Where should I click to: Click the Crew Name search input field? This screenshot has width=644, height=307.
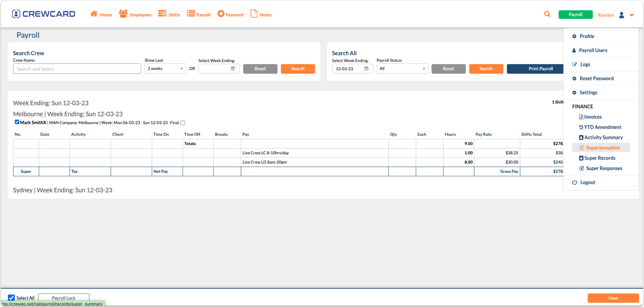(77, 68)
